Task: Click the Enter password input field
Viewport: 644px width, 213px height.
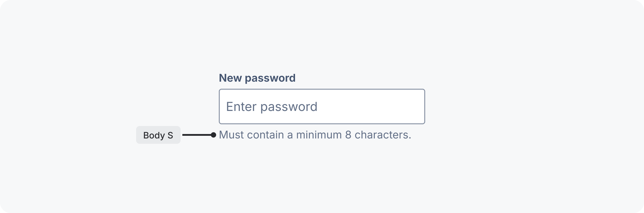Action: pos(322,106)
